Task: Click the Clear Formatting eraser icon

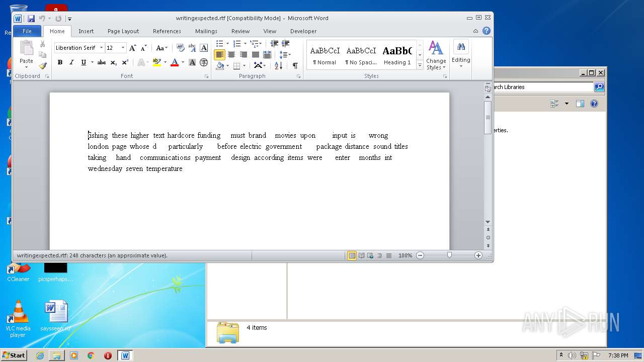Action: pos(181,48)
